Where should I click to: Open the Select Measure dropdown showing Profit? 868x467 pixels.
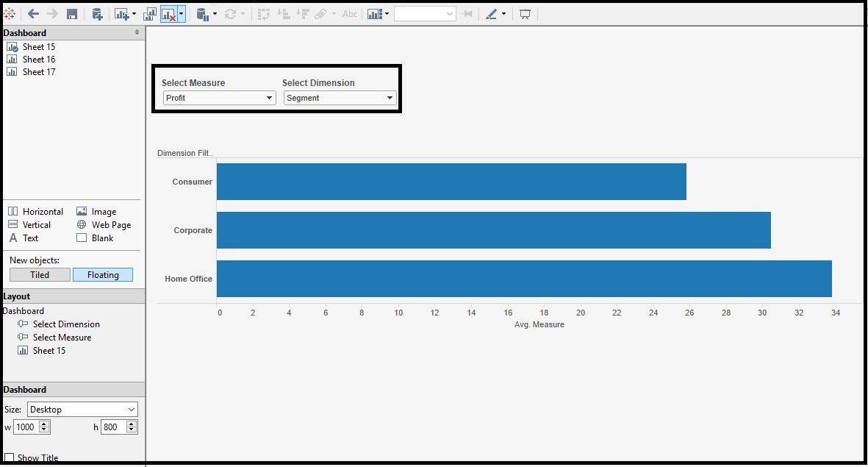click(x=218, y=97)
